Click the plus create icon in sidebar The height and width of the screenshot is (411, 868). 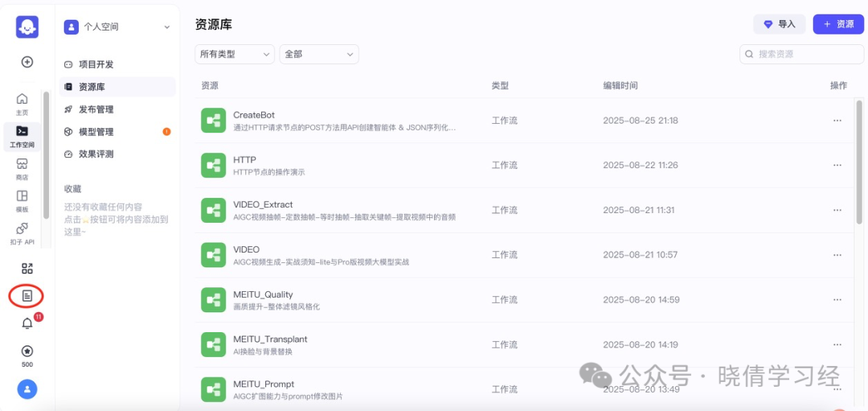pos(27,62)
